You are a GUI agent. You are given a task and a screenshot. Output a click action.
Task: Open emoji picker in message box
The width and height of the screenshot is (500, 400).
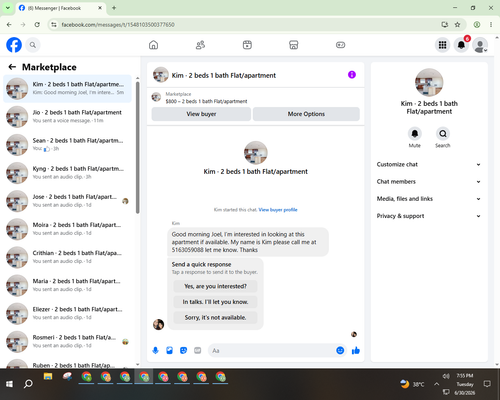[340, 350]
